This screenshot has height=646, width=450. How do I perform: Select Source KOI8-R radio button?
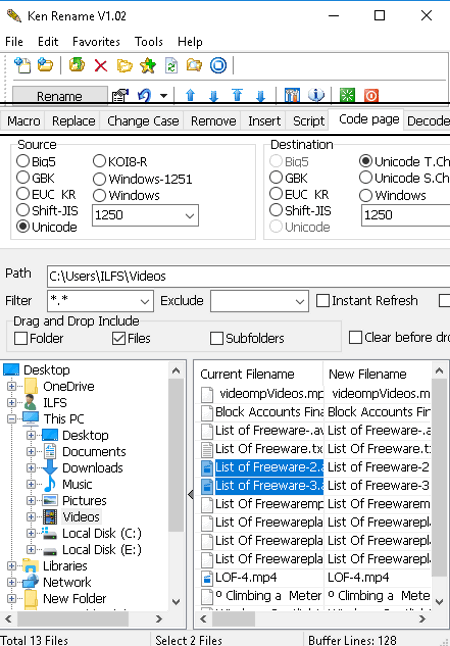click(99, 161)
